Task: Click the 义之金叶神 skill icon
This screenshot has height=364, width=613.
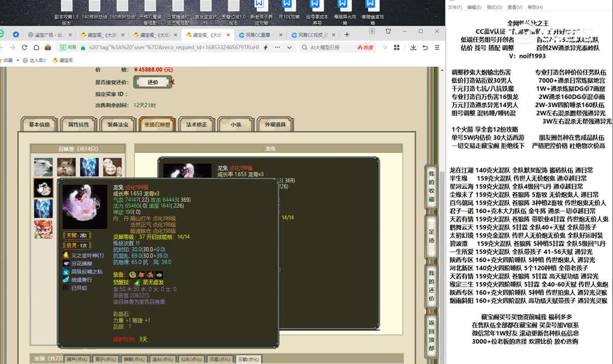Action: (x=66, y=255)
